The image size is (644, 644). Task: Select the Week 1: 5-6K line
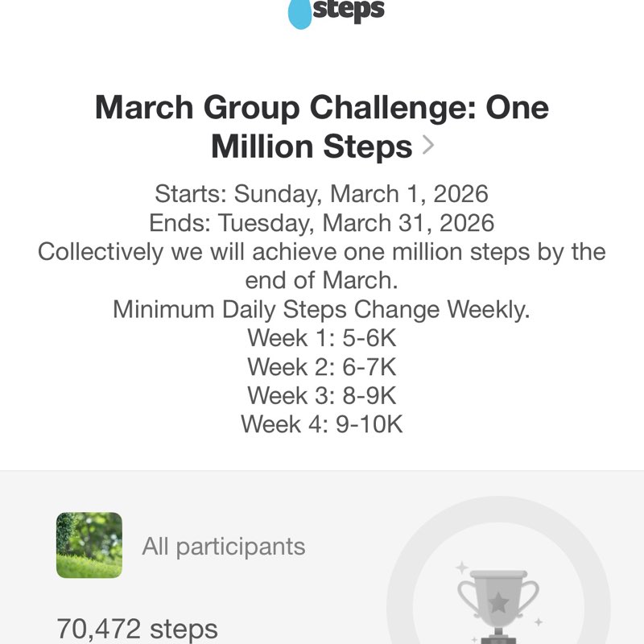pyautogui.click(x=322, y=338)
